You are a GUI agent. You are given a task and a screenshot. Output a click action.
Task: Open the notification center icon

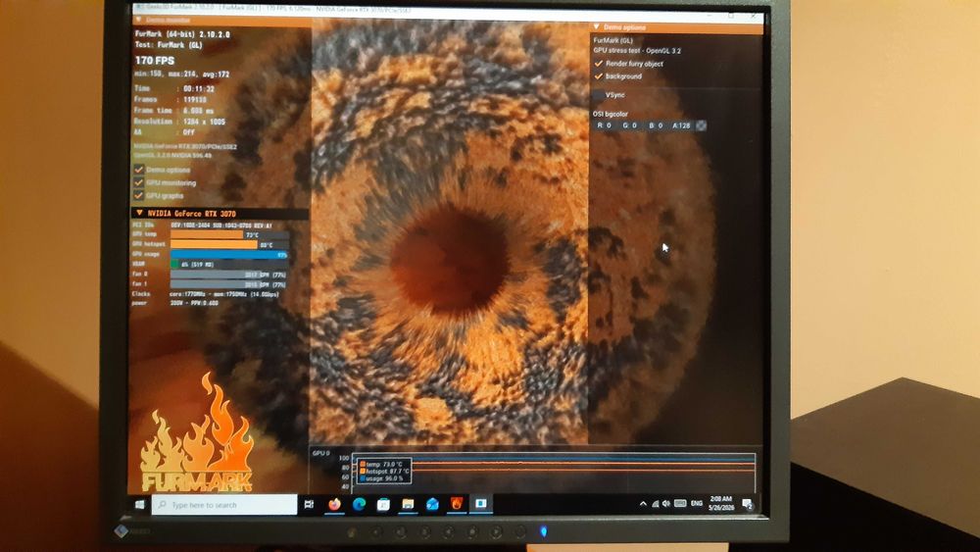(747, 503)
